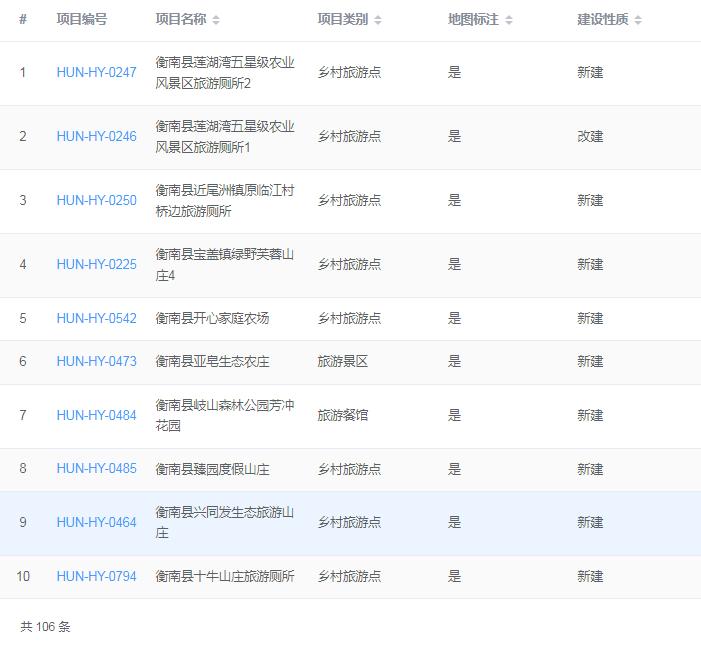The image size is (701, 651).
Task: Click the 衡南县臻园度假山庄 row name
Action: pyautogui.click(x=212, y=469)
